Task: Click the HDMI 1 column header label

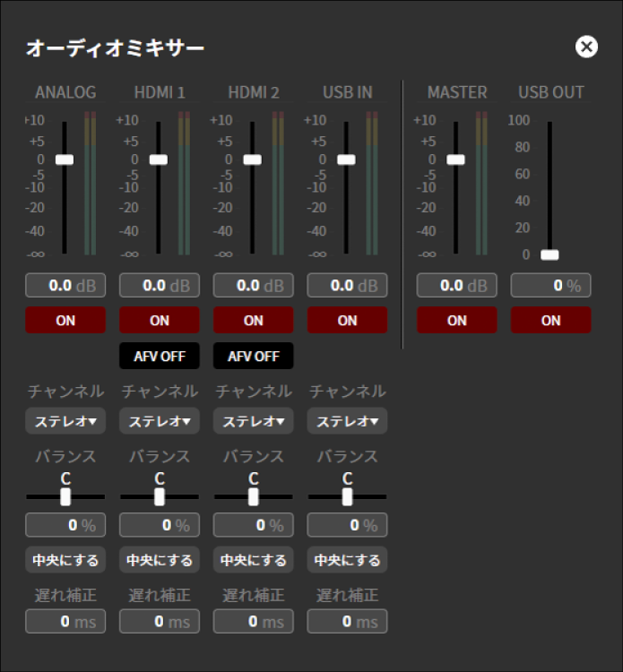Action: pyautogui.click(x=160, y=92)
